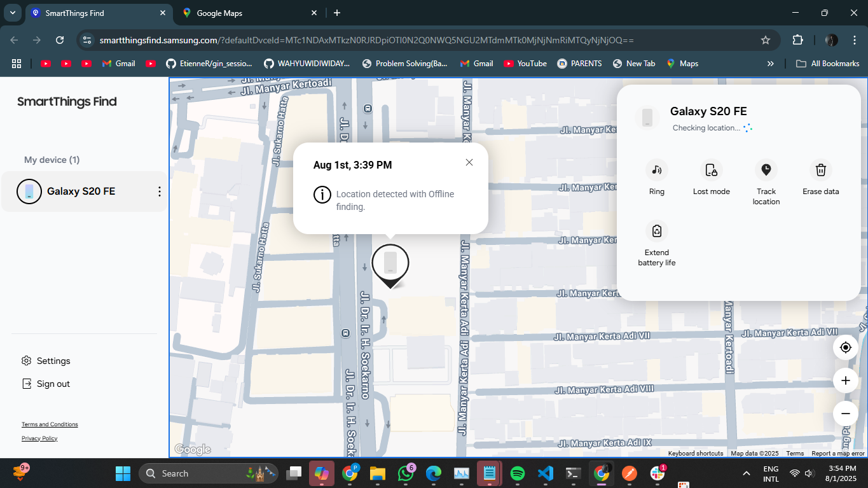Image resolution: width=868 pixels, height=488 pixels.
Task: Click the Ring device icon
Action: [x=657, y=170]
